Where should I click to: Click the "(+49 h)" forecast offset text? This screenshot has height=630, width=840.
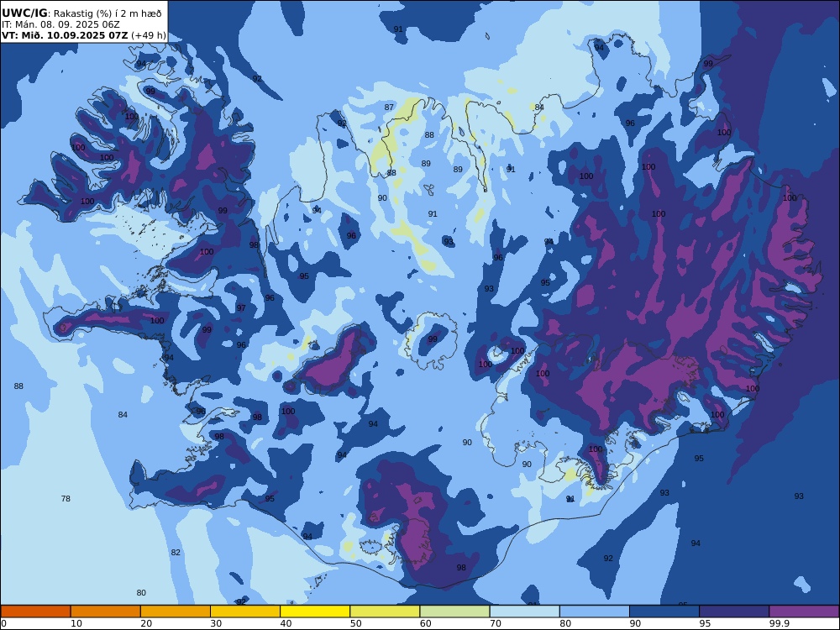pyautogui.click(x=149, y=35)
